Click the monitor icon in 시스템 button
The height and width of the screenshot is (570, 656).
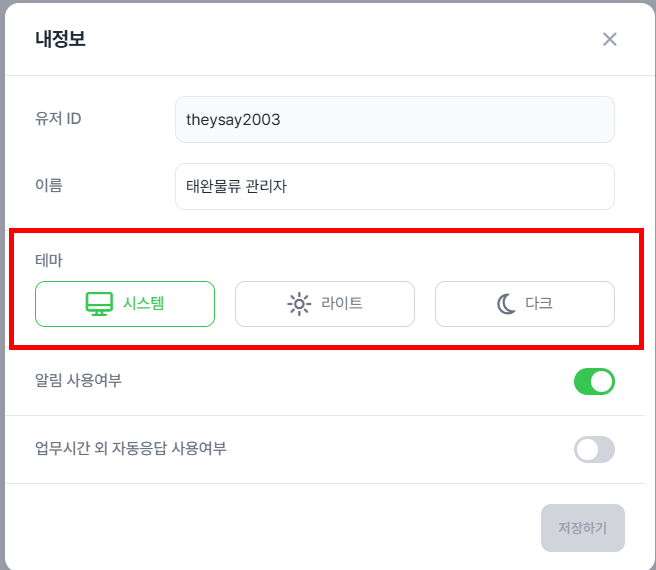tap(99, 303)
